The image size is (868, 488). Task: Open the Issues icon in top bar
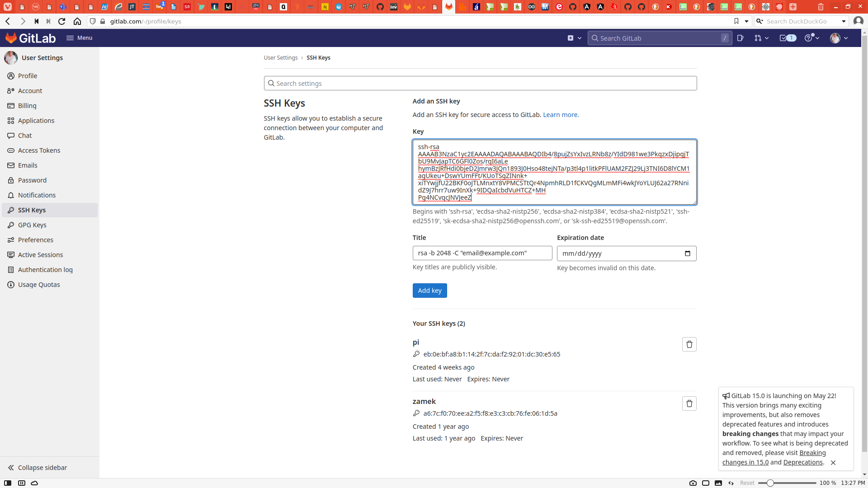coord(740,38)
